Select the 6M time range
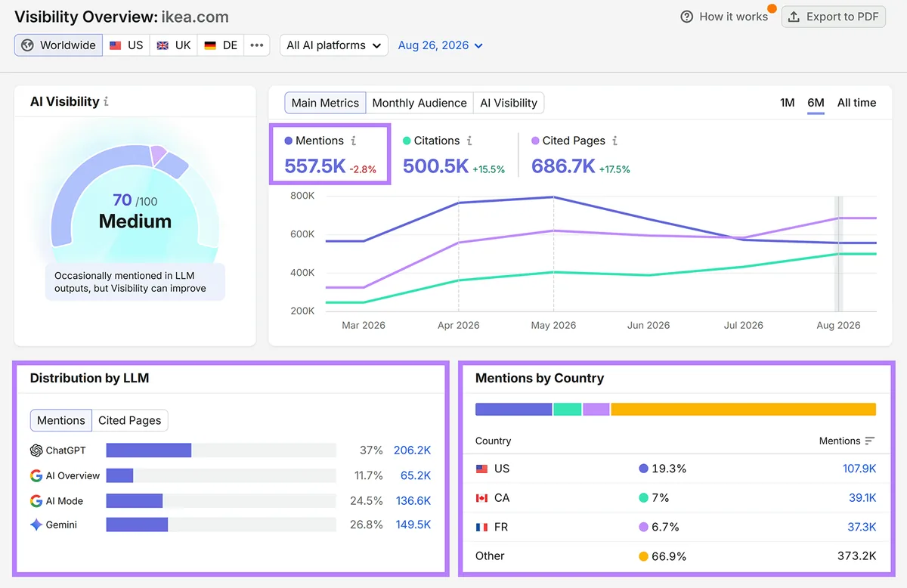 pyautogui.click(x=816, y=103)
